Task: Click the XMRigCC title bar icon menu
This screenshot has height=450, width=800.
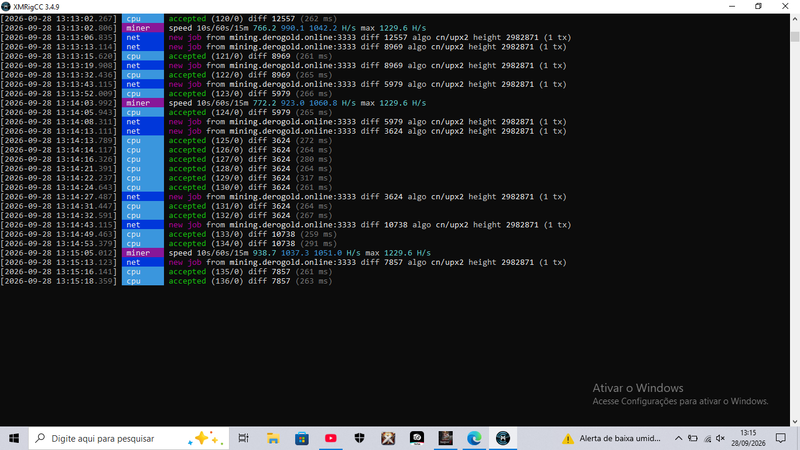Action: 6,7
